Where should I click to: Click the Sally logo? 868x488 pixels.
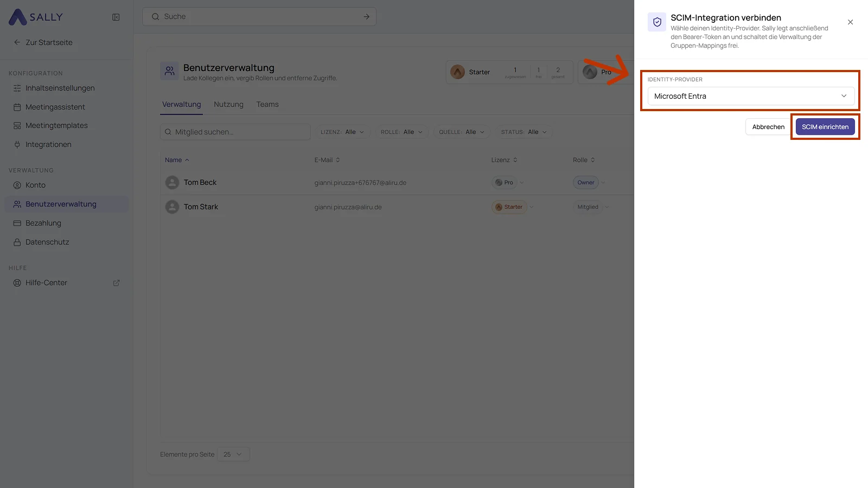click(x=36, y=17)
